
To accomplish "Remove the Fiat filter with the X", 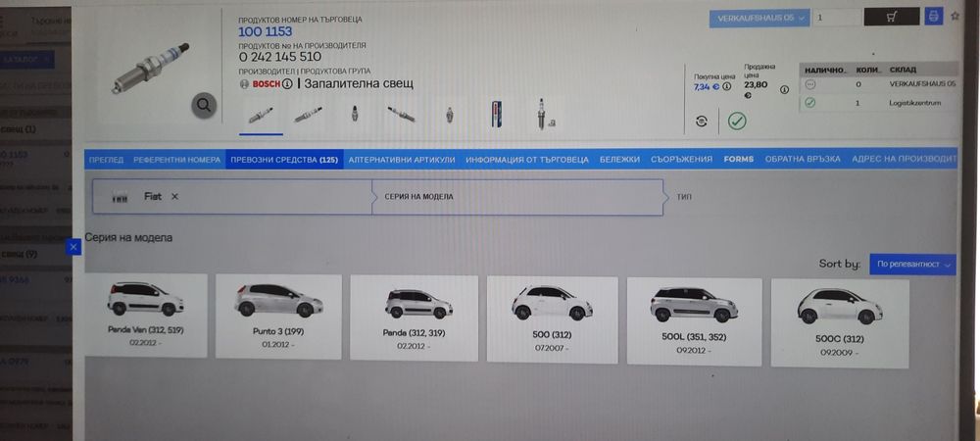I will pos(174,197).
